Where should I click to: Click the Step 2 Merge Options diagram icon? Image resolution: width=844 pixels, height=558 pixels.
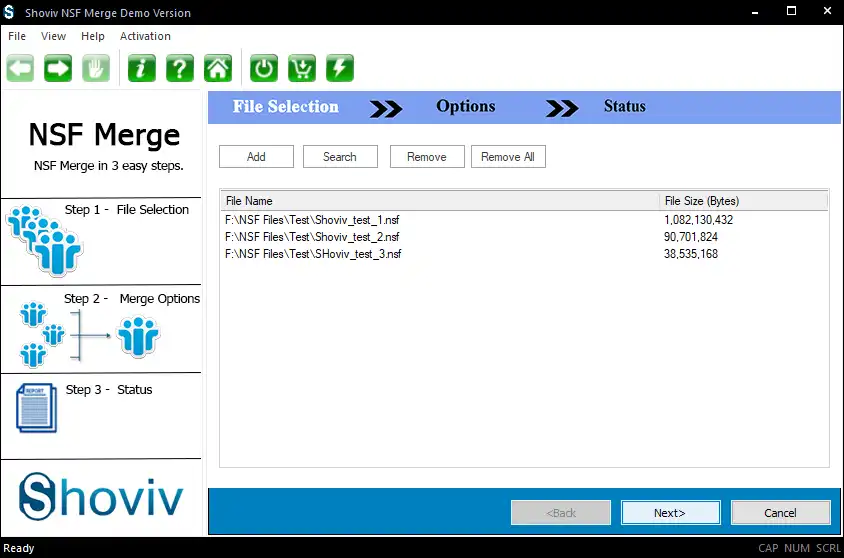pos(89,335)
